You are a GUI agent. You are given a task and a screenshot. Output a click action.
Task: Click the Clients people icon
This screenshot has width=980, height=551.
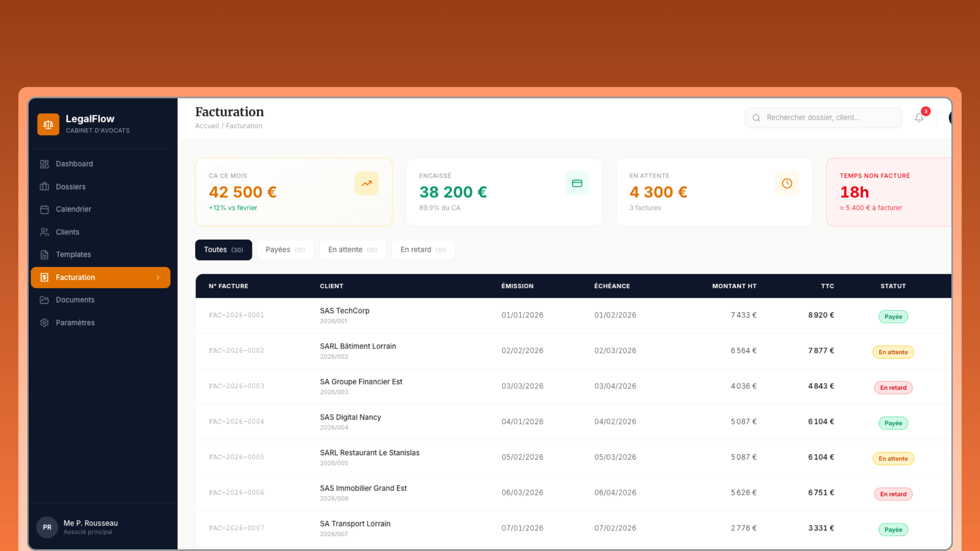click(44, 232)
